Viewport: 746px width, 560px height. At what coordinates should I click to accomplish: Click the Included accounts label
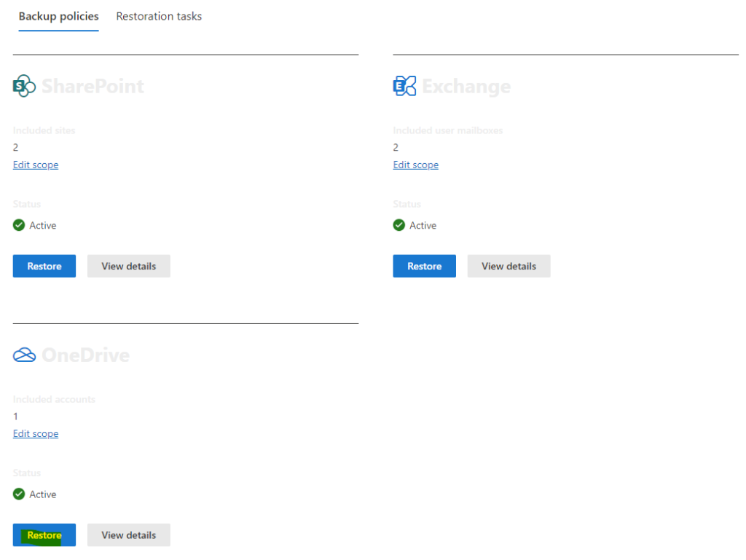[54, 399]
